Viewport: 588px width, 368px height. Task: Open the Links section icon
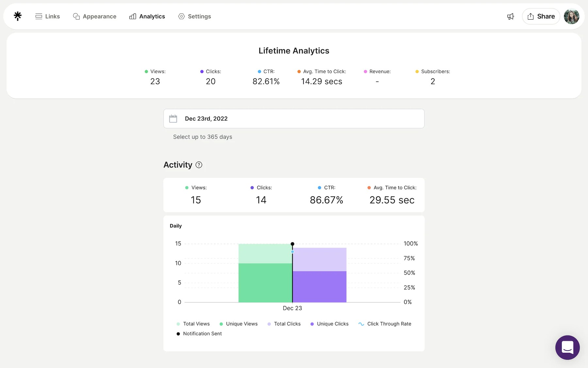click(39, 16)
